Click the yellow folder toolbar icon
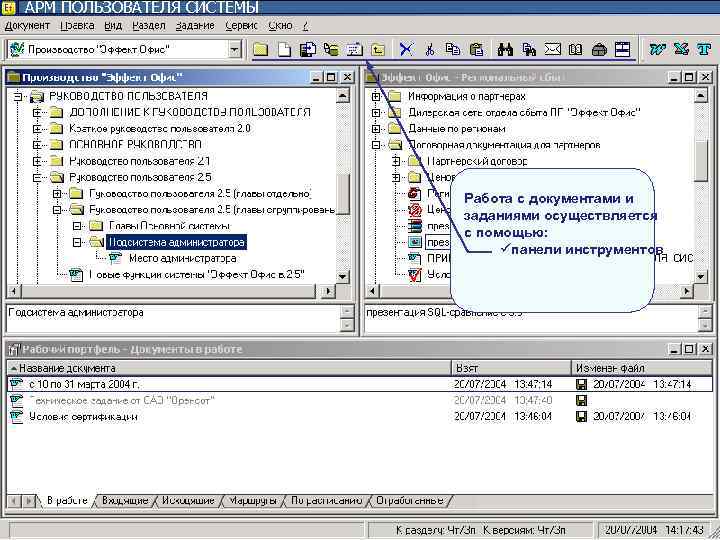The image size is (720, 540). 260,49
